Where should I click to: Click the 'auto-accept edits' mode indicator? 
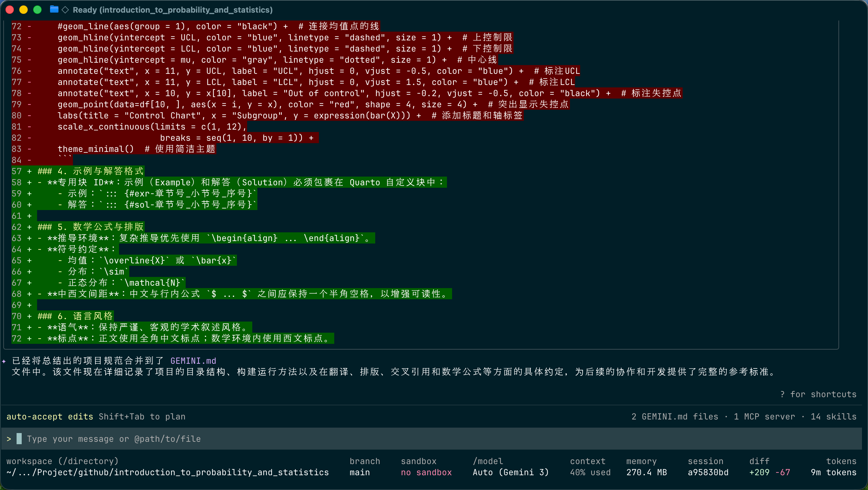[x=50, y=416]
